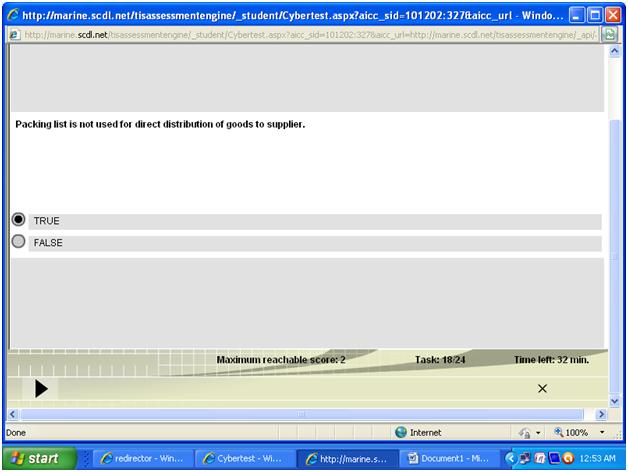Select the TRUE radio button
The image size is (628, 472).
click(x=18, y=220)
